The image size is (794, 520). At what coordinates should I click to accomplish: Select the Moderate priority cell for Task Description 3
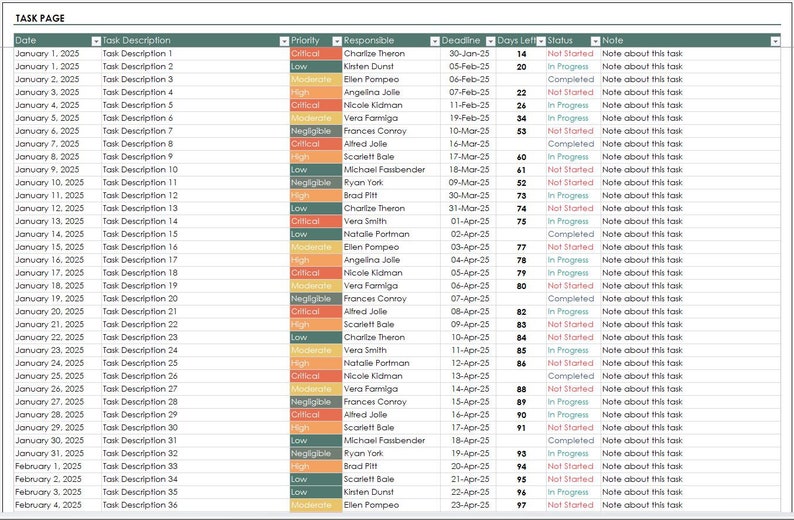pos(316,79)
